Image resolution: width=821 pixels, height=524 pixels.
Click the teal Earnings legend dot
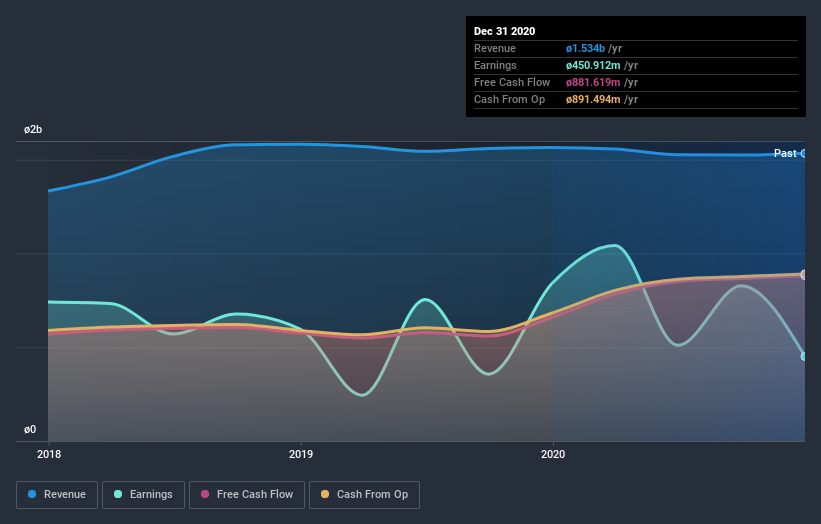tap(118, 494)
